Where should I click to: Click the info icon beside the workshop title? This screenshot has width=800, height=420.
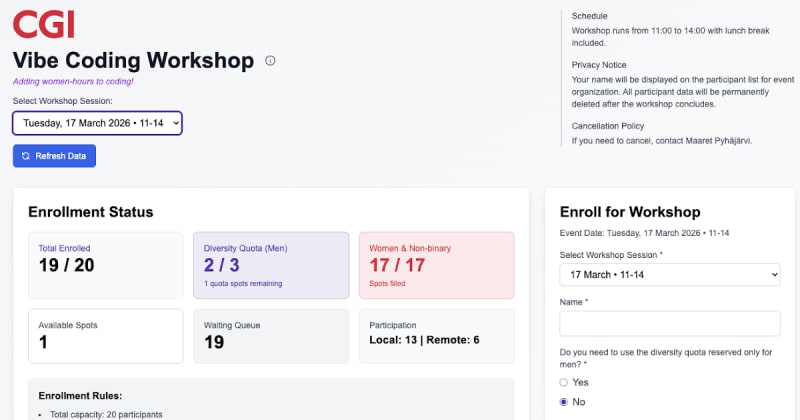click(x=270, y=61)
